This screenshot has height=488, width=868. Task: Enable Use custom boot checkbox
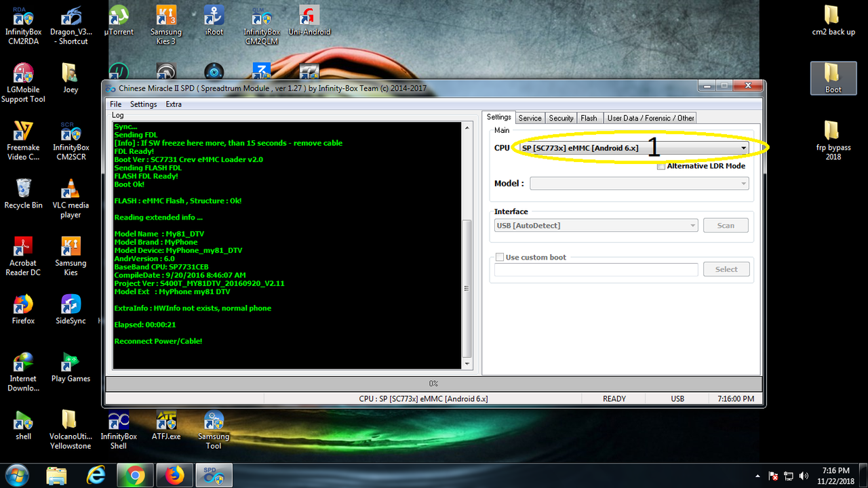click(x=500, y=258)
